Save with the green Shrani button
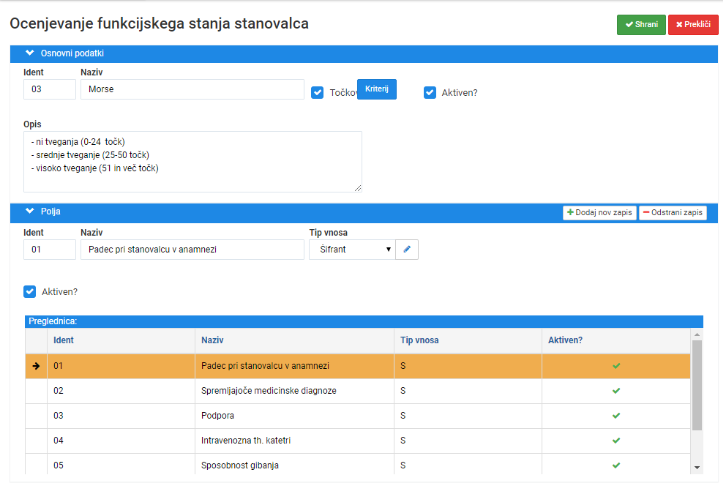The height and width of the screenshot is (483, 723). [x=641, y=24]
